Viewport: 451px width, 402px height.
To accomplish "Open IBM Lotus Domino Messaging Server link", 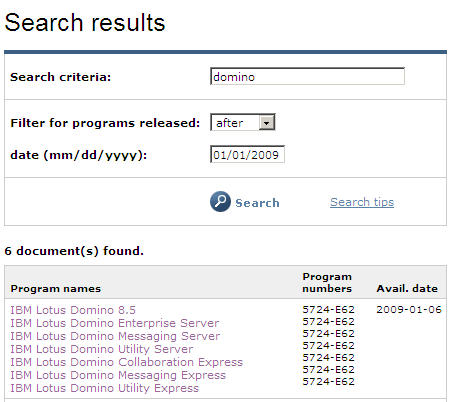I will coord(115,336).
